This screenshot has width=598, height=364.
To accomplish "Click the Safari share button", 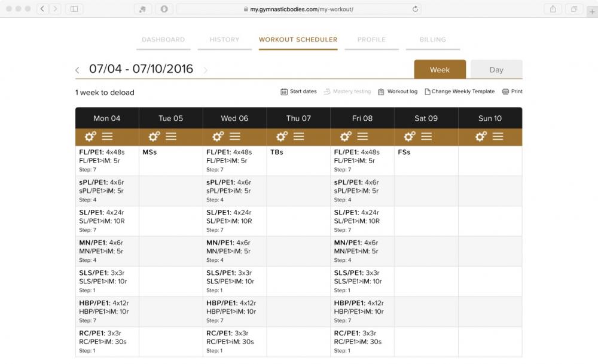I will tap(553, 9).
